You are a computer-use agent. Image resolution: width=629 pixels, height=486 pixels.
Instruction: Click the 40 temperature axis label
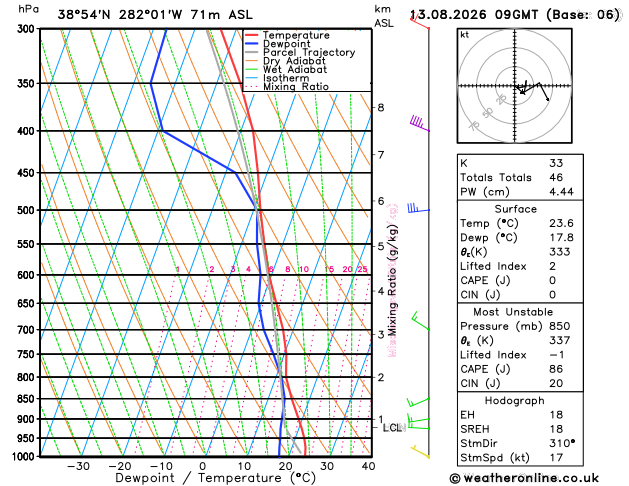368,466
